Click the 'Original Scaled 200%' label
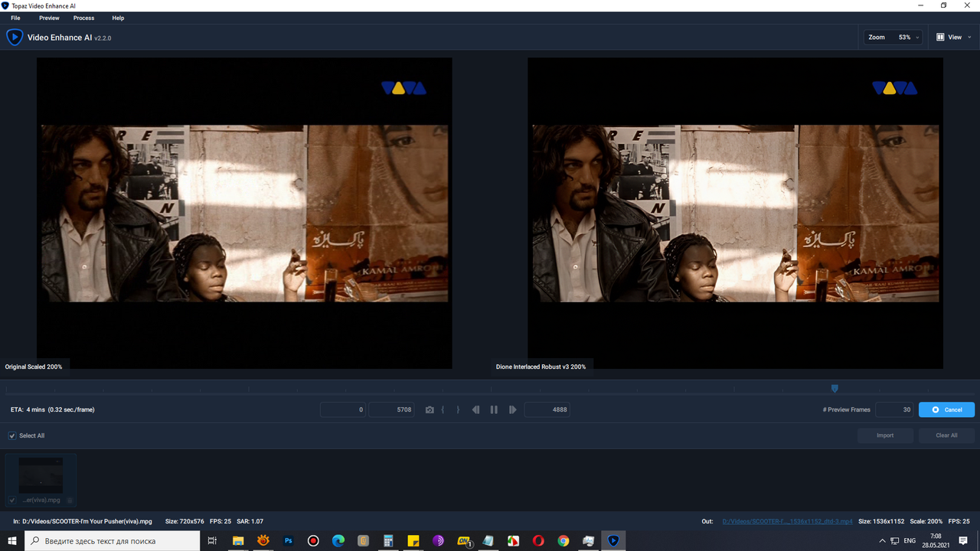Screen dimensions: 980x551 coord(34,367)
